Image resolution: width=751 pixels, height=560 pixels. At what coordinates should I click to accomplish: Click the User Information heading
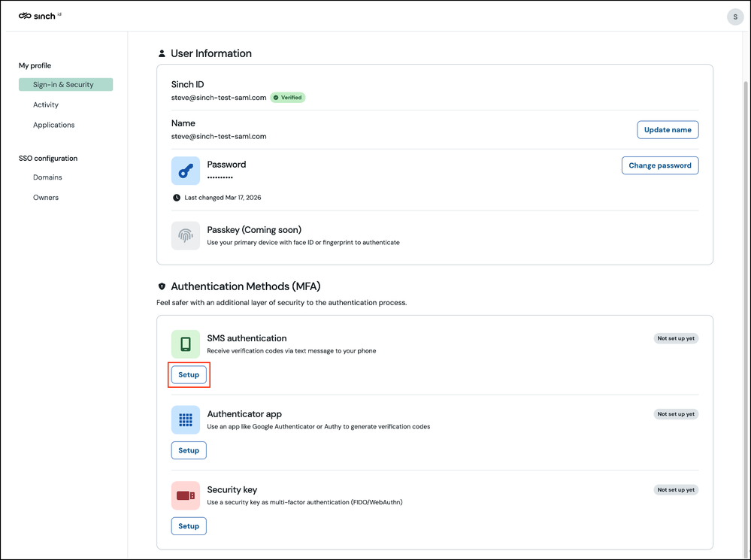coord(211,53)
